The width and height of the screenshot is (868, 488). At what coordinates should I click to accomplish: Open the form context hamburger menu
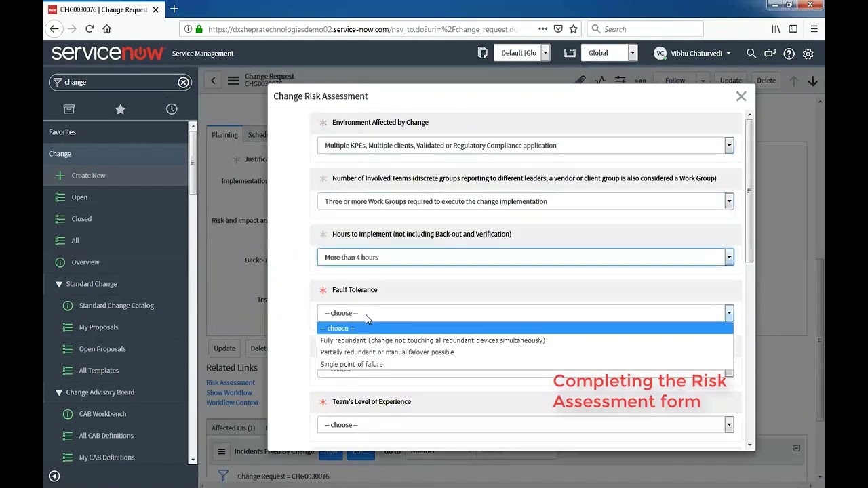tap(233, 81)
